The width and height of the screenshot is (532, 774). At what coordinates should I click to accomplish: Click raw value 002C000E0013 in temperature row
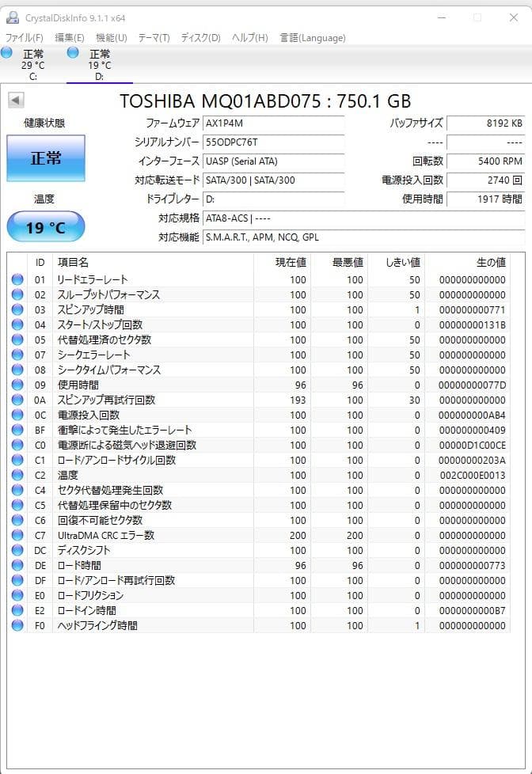point(473,476)
